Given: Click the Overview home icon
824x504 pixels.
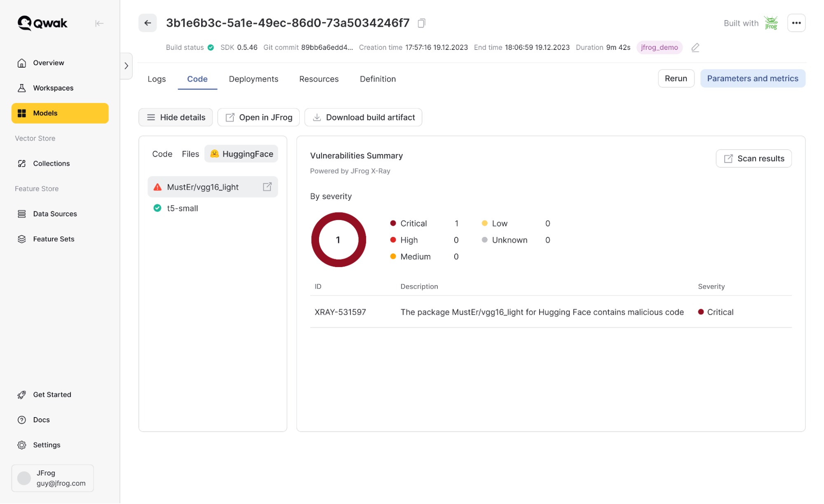Looking at the screenshot, I should tap(22, 63).
